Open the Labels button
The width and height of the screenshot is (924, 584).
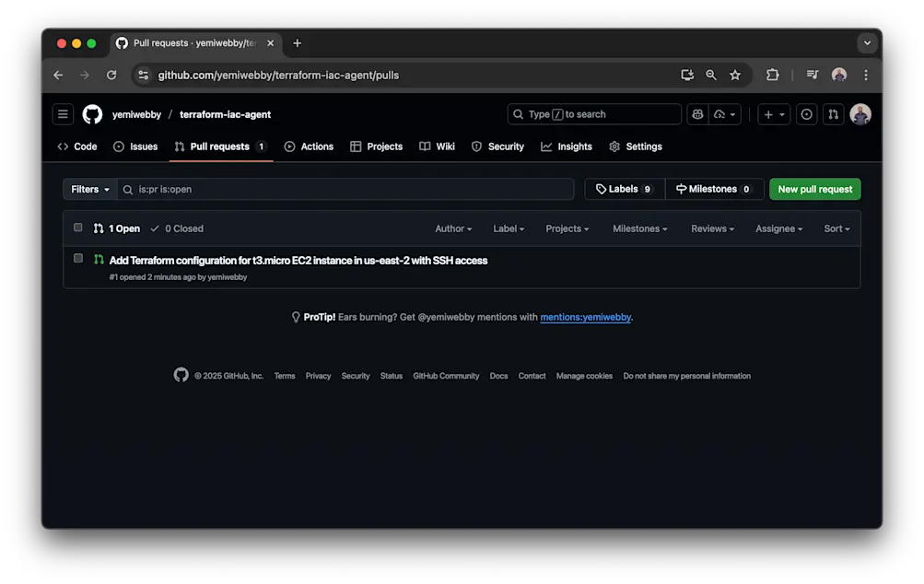625,189
